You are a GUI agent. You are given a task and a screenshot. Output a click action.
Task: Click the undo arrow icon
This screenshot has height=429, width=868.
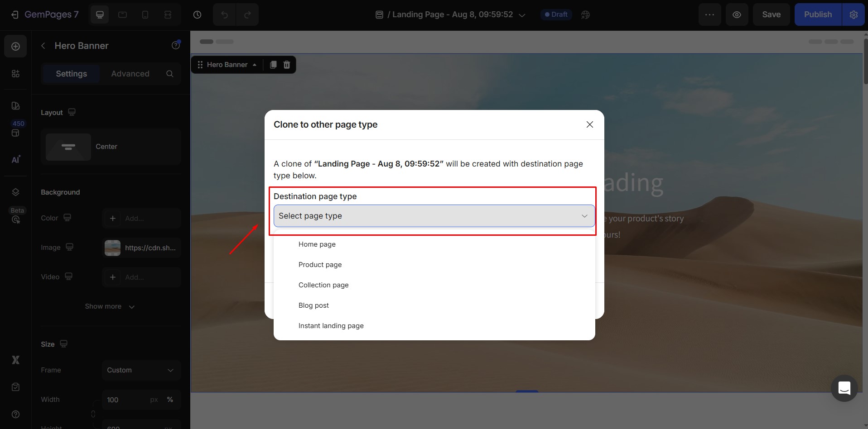click(x=224, y=14)
